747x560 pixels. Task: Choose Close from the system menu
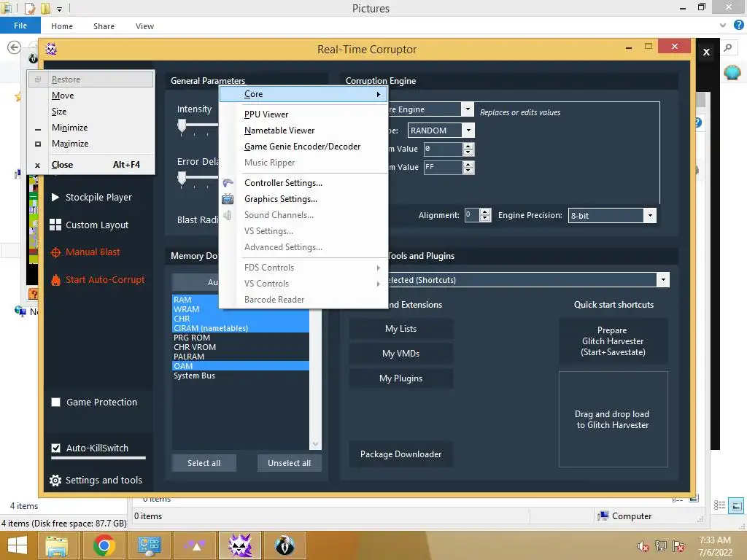click(90, 165)
